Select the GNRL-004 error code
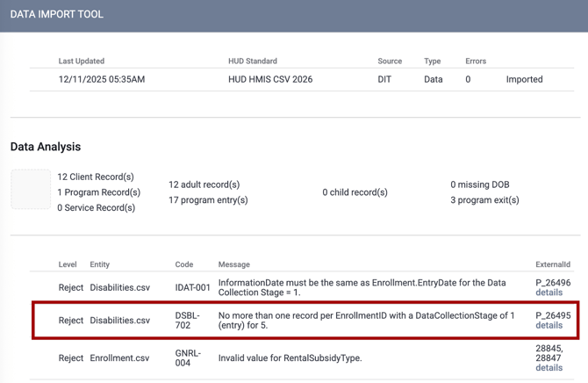The image size is (588, 383). 188,358
